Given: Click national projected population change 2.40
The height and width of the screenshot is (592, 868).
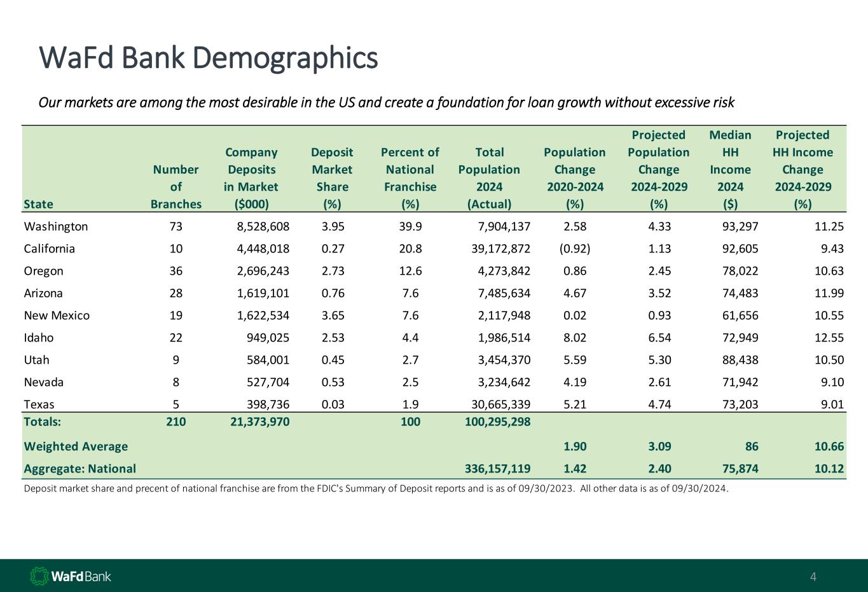Looking at the screenshot, I should 658,469.
